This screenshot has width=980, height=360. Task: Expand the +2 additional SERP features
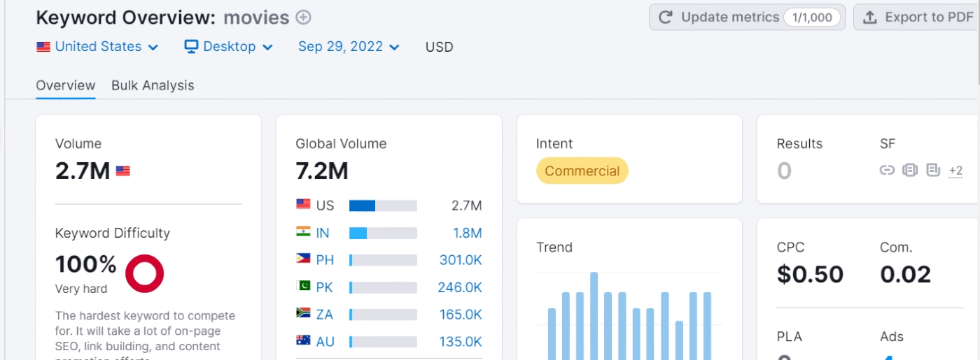pos(955,171)
